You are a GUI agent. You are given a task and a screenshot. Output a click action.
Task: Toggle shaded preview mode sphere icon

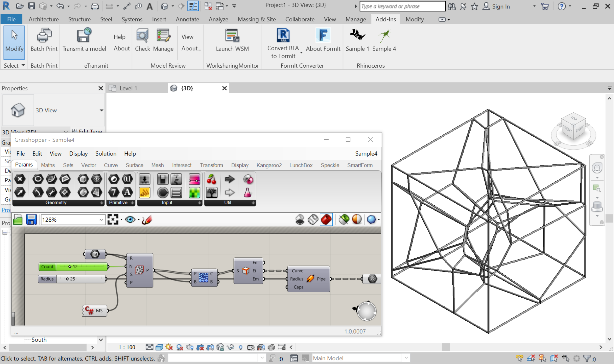(x=357, y=220)
